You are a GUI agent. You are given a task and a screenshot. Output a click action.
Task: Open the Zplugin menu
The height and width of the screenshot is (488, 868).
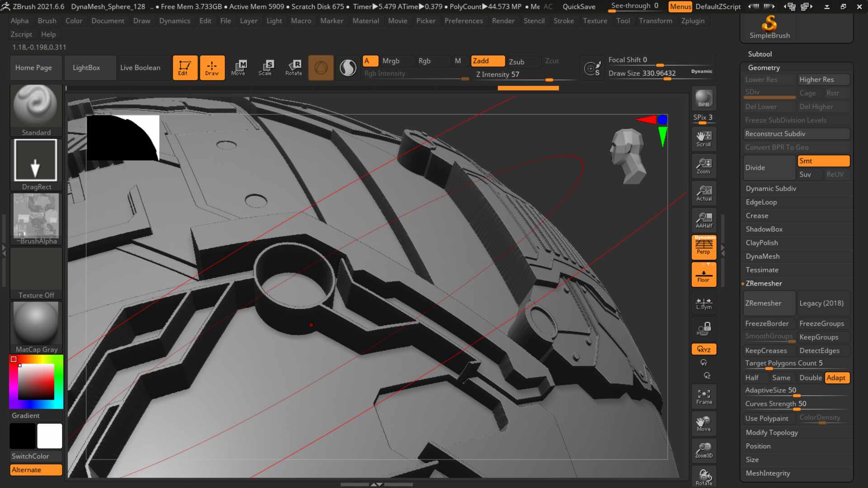pos(693,21)
